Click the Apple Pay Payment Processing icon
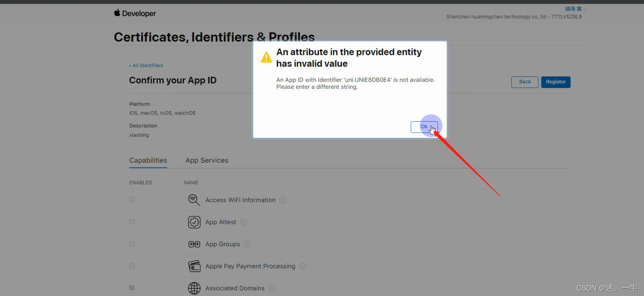 (x=194, y=266)
